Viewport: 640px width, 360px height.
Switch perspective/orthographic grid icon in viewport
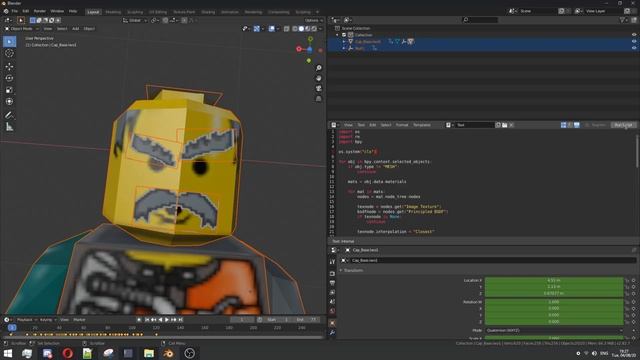coord(319,98)
